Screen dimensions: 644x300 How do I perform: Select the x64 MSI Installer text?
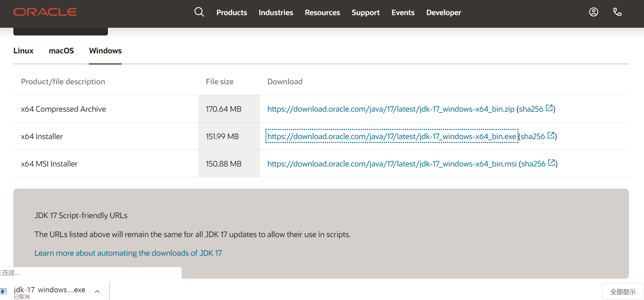coord(49,164)
